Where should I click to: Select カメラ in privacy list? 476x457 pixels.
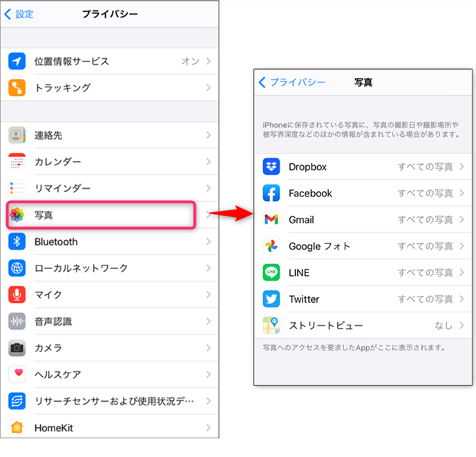(x=110, y=348)
